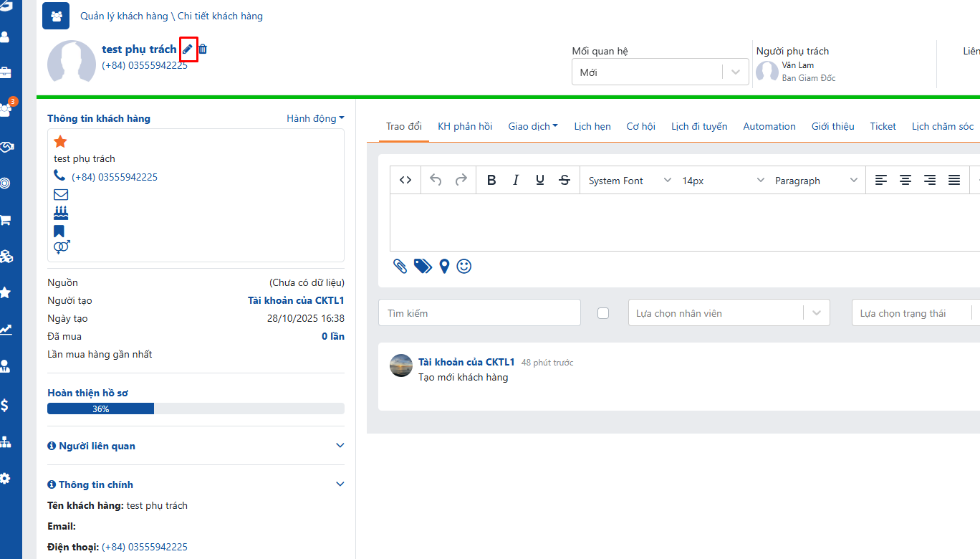The image size is (980, 559).
Task: Click the source code view icon
Action: pos(405,181)
